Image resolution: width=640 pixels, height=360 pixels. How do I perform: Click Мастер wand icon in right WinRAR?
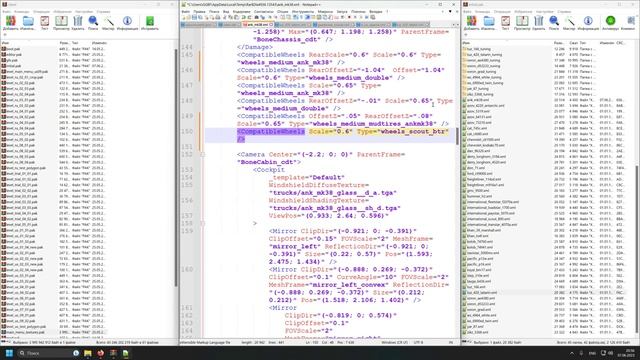pyautogui.click(x=569, y=23)
